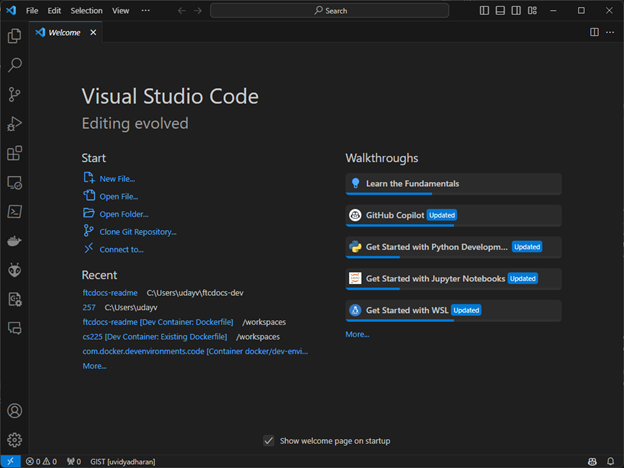
Task: Open recent folder 257
Action: [89, 307]
